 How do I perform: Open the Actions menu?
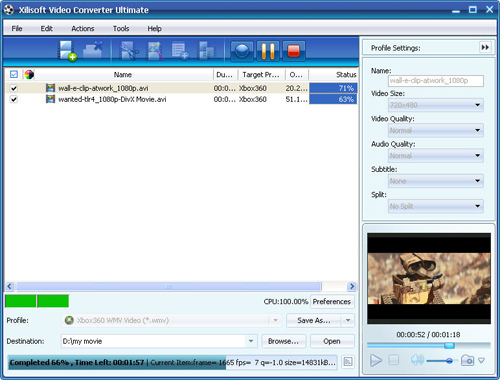click(x=83, y=29)
